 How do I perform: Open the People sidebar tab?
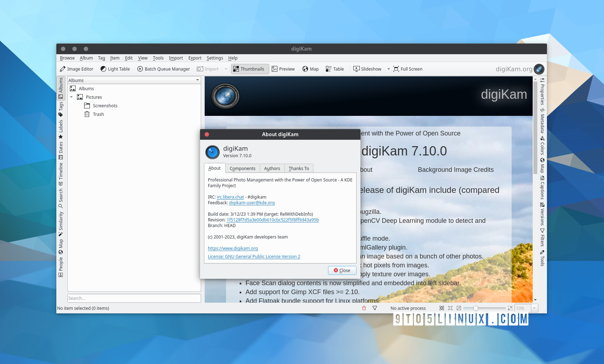[61, 267]
